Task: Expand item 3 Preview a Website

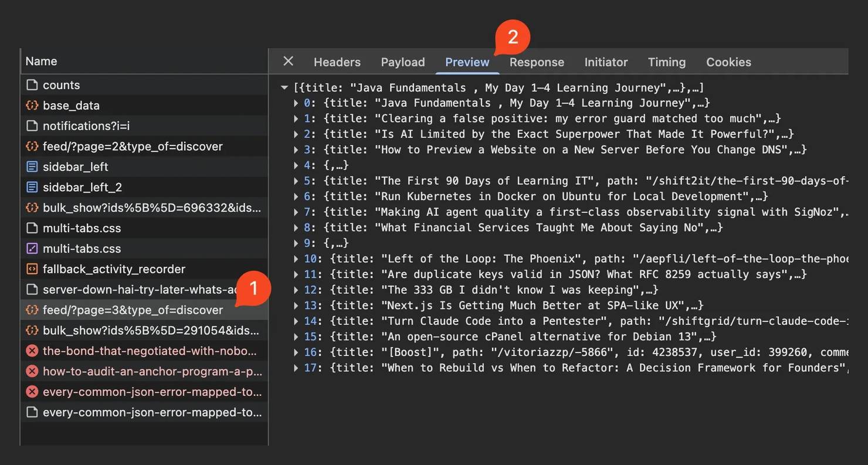Action: (x=296, y=150)
